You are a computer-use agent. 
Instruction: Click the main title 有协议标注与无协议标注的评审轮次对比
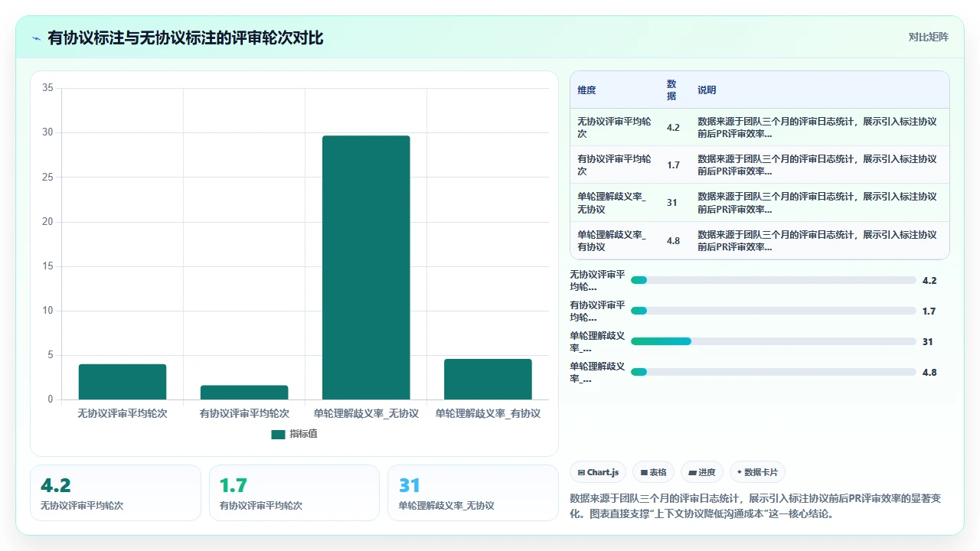coord(185,37)
